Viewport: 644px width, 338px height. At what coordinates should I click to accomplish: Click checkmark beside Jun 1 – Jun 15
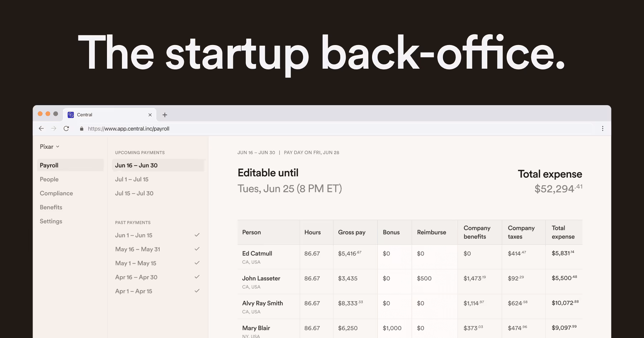[x=197, y=235]
